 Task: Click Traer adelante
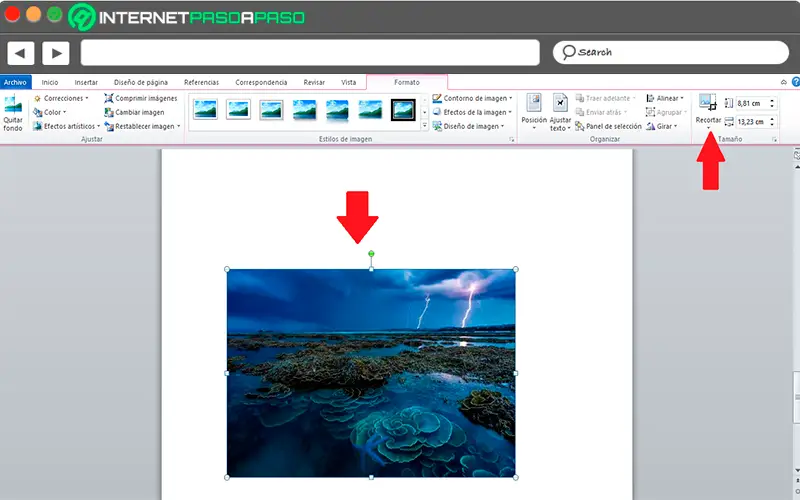click(x=606, y=98)
